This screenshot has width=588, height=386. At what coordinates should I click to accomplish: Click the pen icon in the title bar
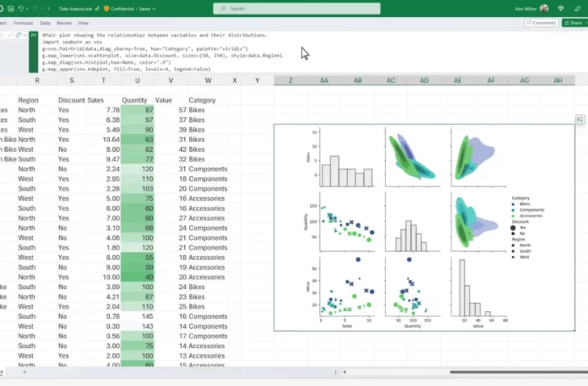pyautogui.click(x=577, y=8)
